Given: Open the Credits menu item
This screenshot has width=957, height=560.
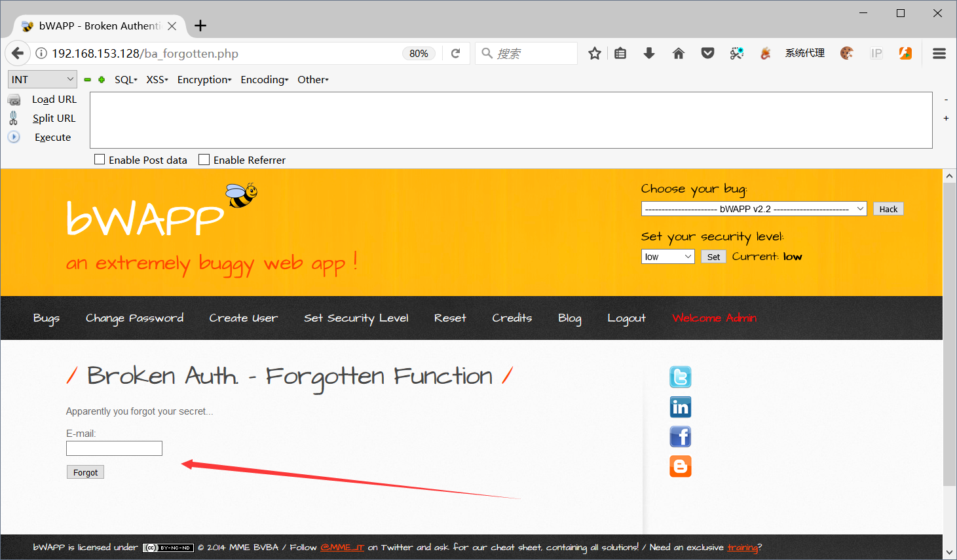Looking at the screenshot, I should point(512,318).
